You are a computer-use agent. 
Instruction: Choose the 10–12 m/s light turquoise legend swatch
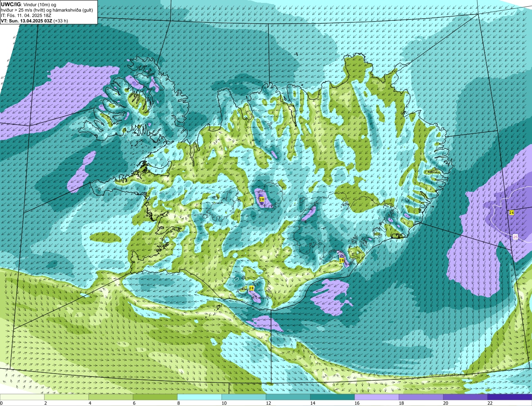pos(244,397)
